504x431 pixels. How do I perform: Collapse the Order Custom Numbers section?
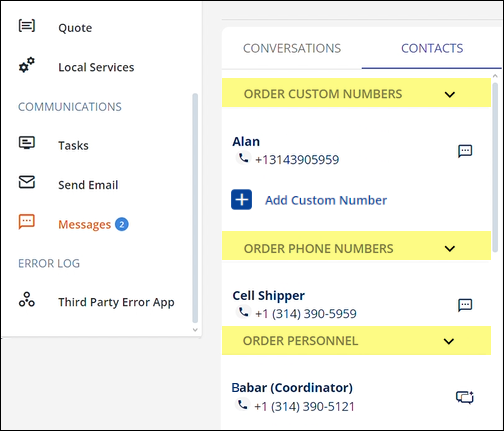tap(450, 95)
